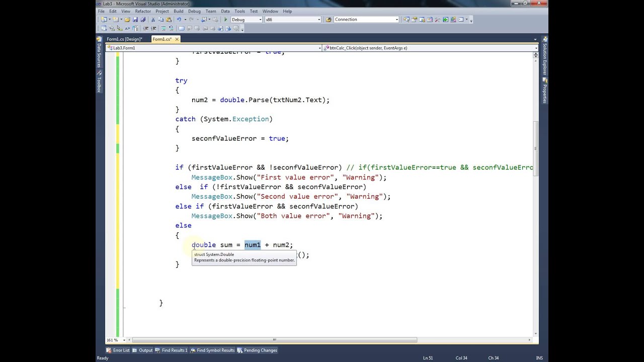The width and height of the screenshot is (644, 362).
Task: Click the Save All icon
Action: click(x=143, y=20)
